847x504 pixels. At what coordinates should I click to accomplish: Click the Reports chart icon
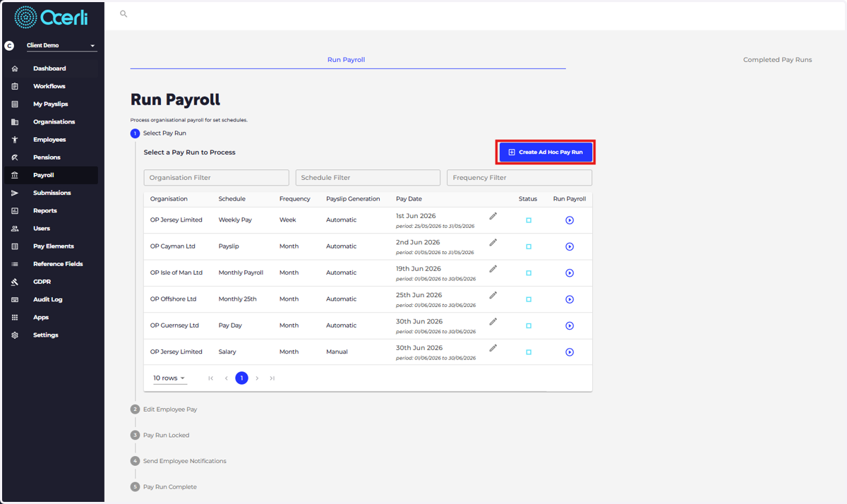(15, 210)
